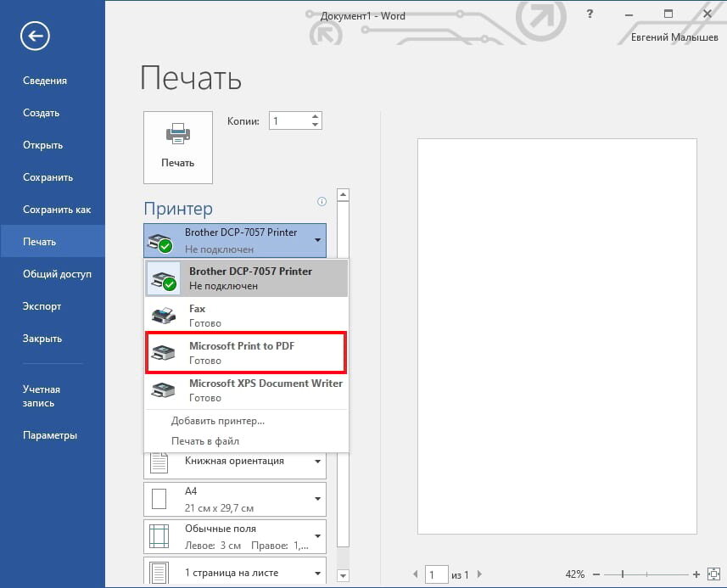The width and height of the screenshot is (727, 588).
Task: Zoom out with the minus button
Action: click(x=596, y=574)
